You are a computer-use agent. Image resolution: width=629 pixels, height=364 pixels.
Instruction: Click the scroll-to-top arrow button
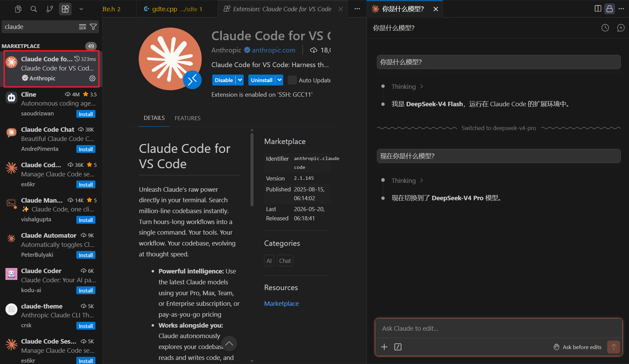(229, 343)
